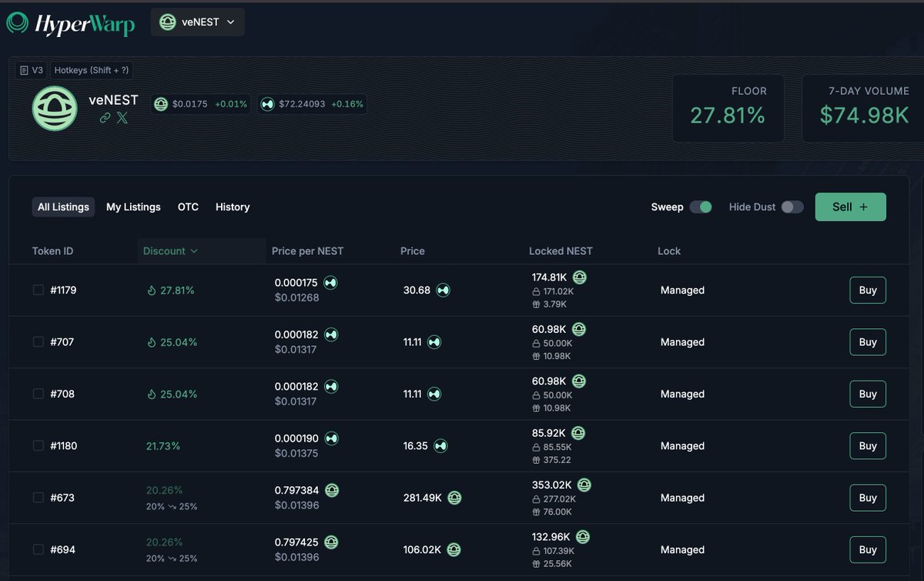Click the Locked NEST column header
The width and height of the screenshot is (924, 581).
pos(561,250)
